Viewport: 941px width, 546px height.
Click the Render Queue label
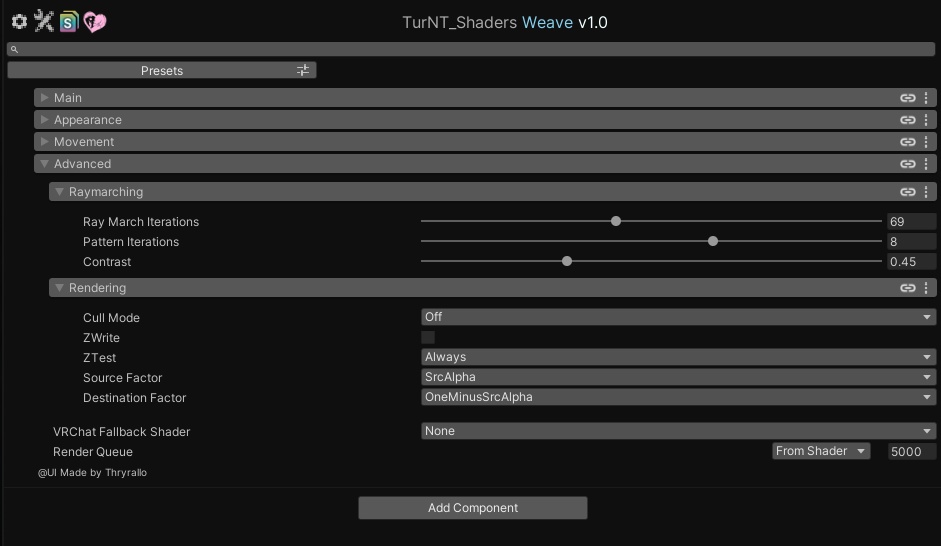[x=92, y=452]
